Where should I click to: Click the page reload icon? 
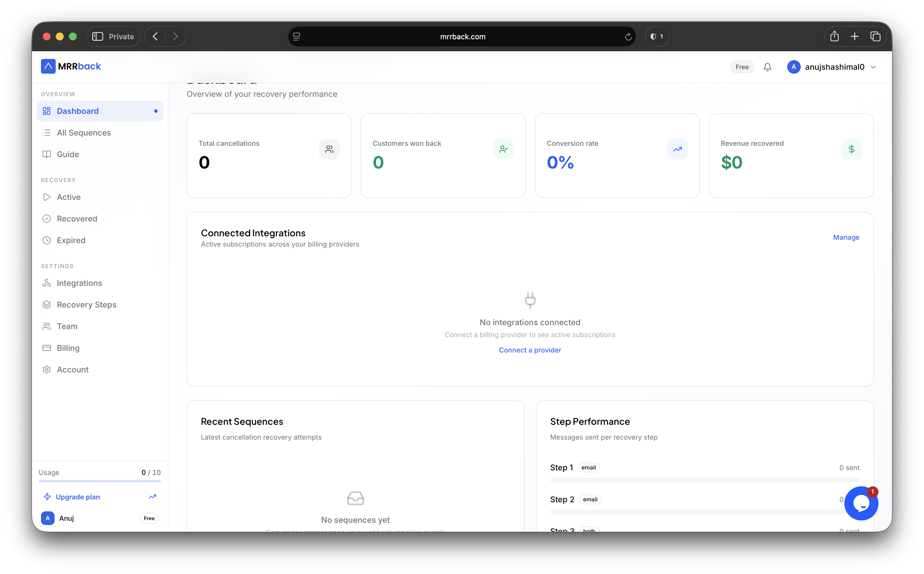pos(628,36)
